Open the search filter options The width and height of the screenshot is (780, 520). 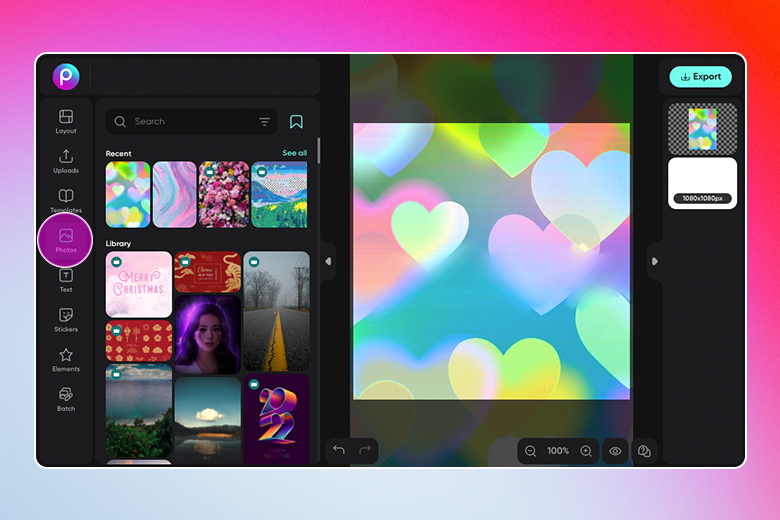click(x=264, y=122)
